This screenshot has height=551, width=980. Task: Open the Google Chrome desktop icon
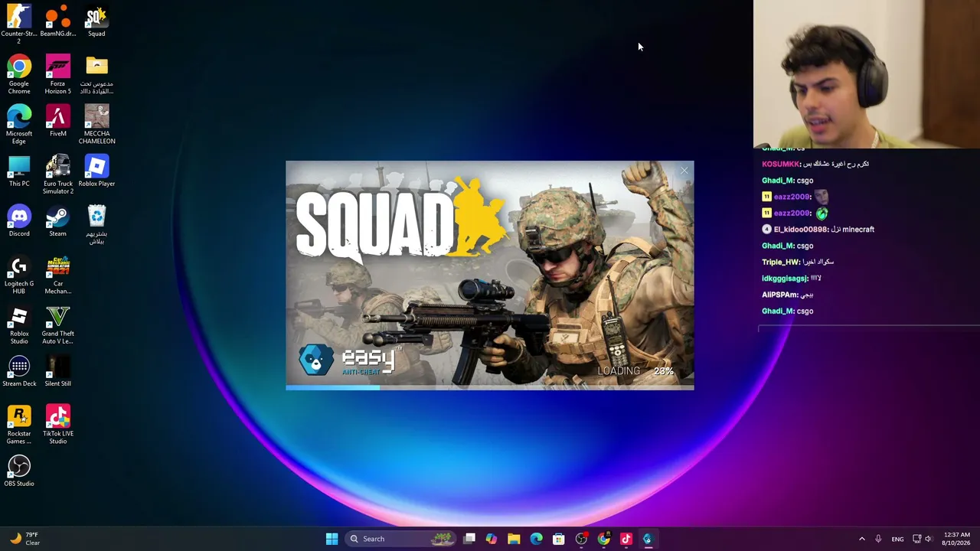(19, 74)
